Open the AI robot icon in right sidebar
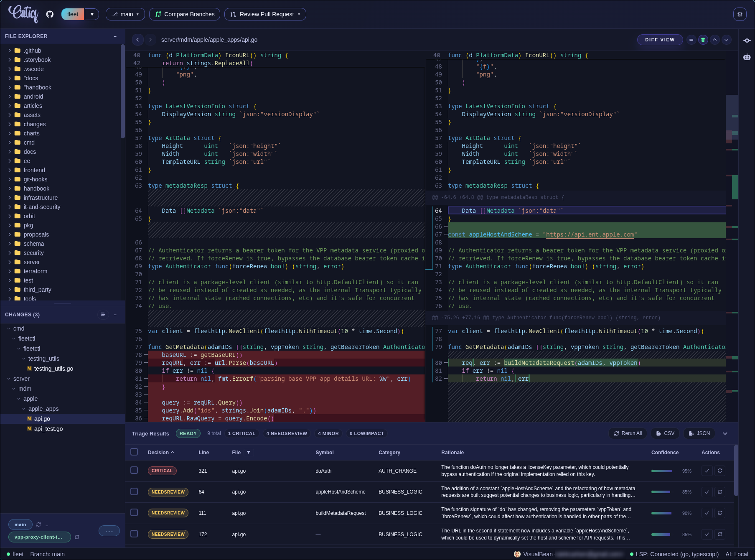 pos(747,57)
